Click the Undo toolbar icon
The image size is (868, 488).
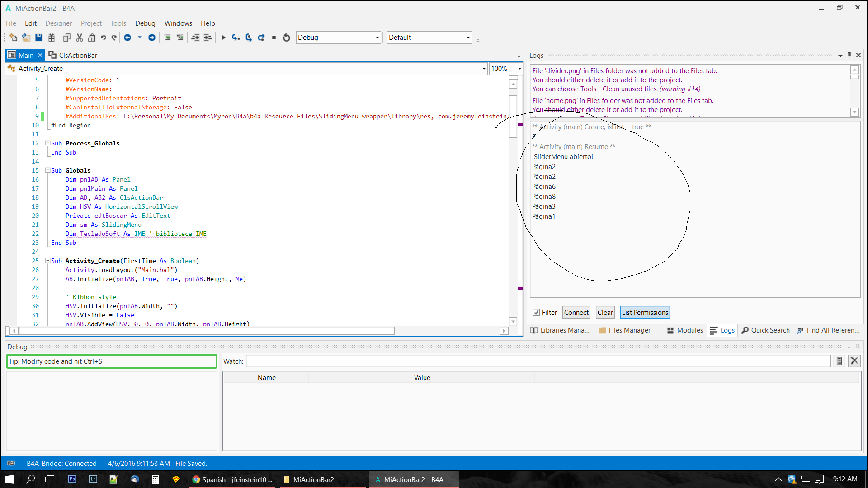pos(104,38)
